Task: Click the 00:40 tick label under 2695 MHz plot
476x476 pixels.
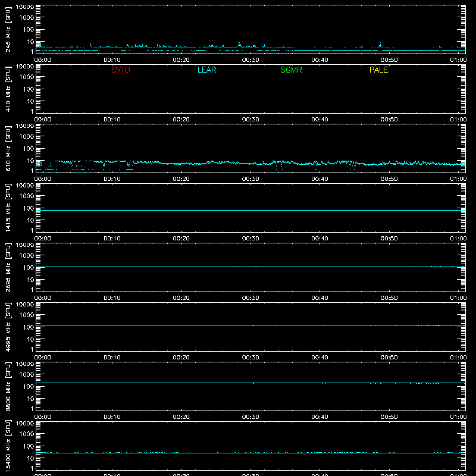Action: (320, 298)
